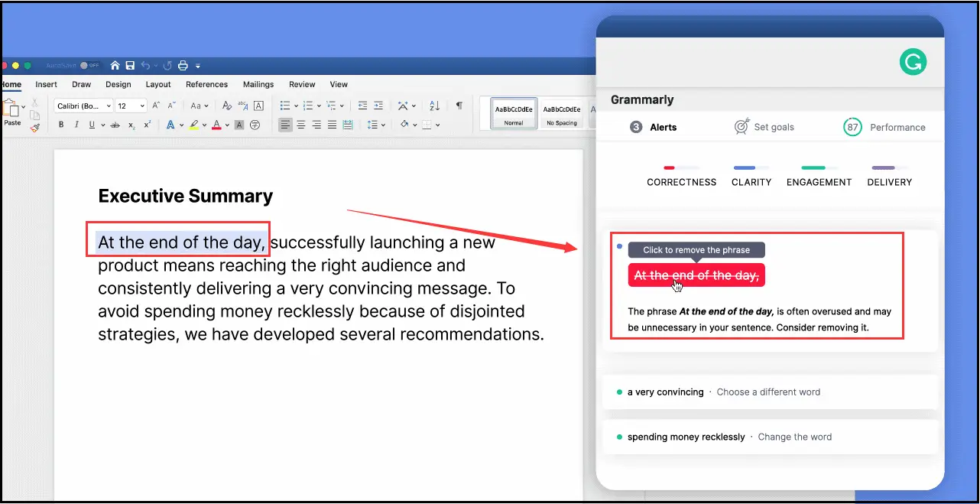
Task: Open the Design ribbon tab
Action: pos(118,85)
